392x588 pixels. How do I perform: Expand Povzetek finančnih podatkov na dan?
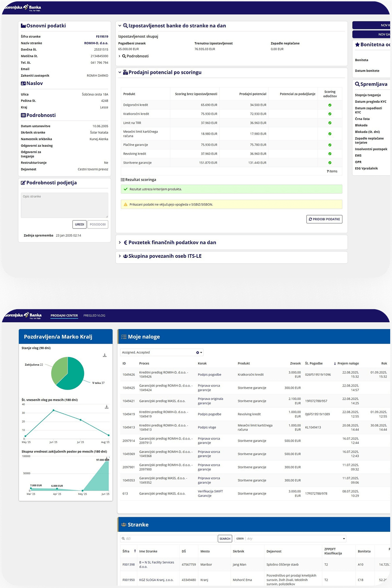(x=120, y=243)
